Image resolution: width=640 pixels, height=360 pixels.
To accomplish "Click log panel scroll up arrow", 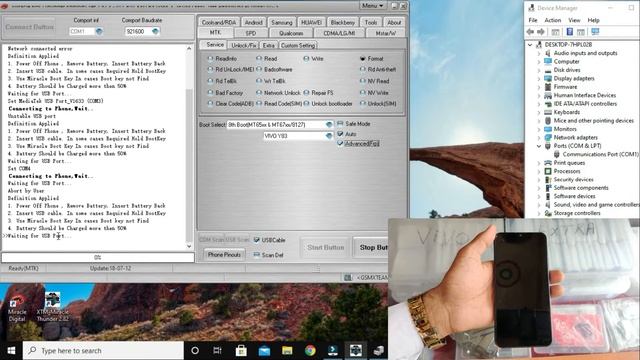I will tap(189, 48).
